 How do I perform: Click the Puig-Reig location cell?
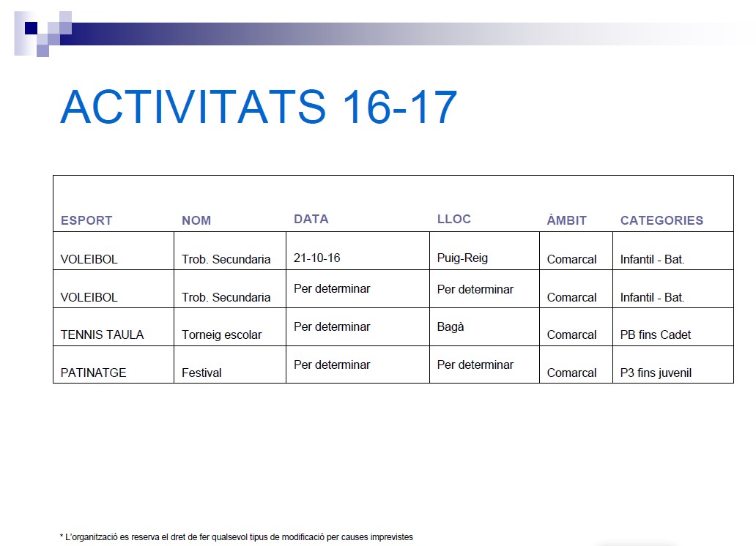point(462,258)
